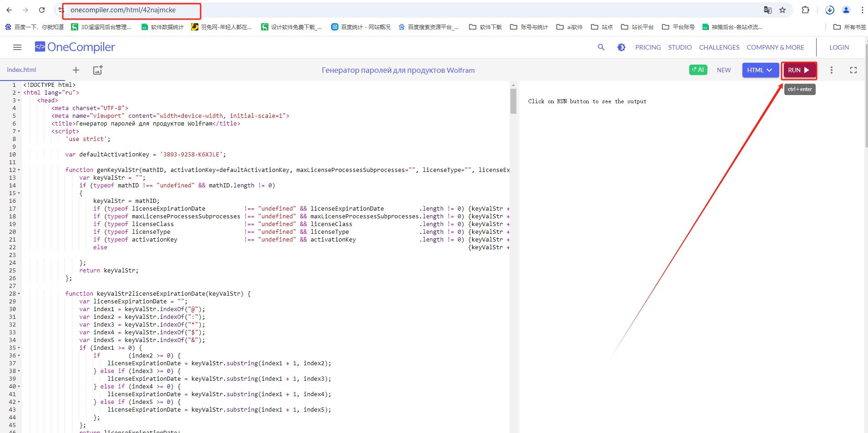Viewport: 868px width, 433px height.
Task: Open the COMPANY & MORE menu
Action: [775, 47]
